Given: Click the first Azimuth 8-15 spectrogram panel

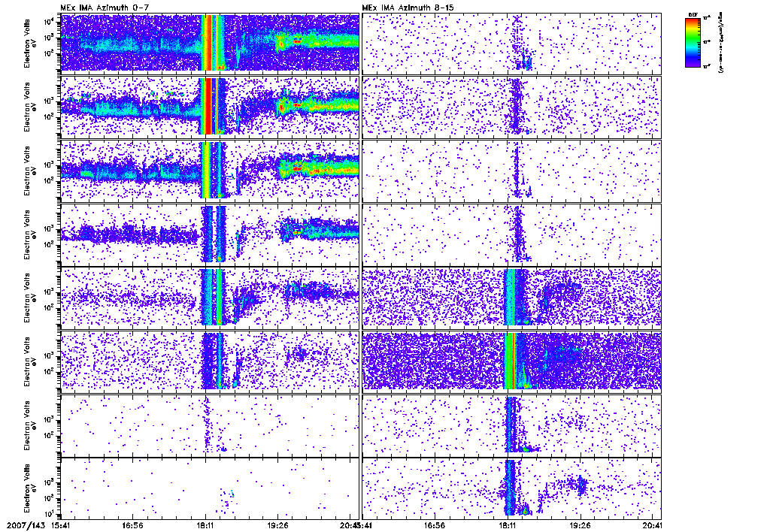Looking at the screenshot, I should click(511, 43).
